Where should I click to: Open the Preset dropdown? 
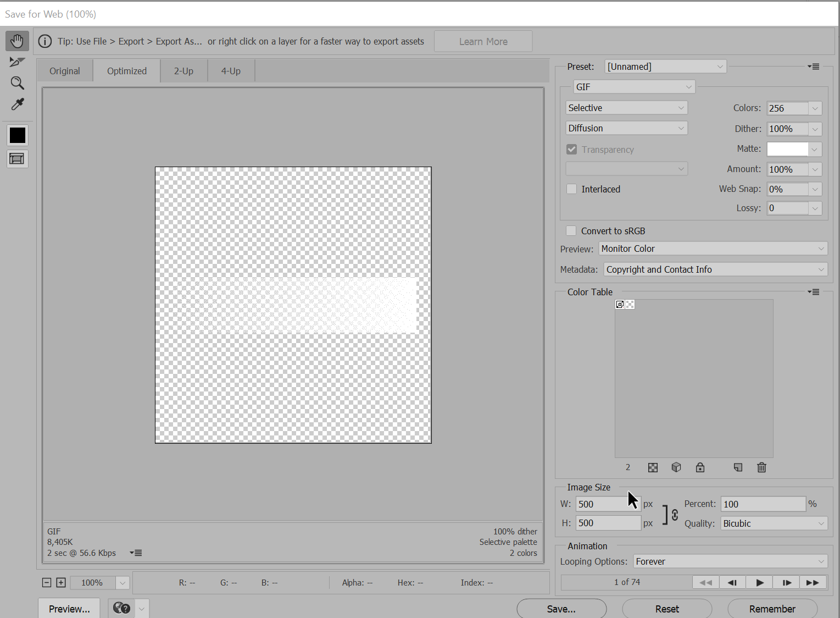pos(665,67)
